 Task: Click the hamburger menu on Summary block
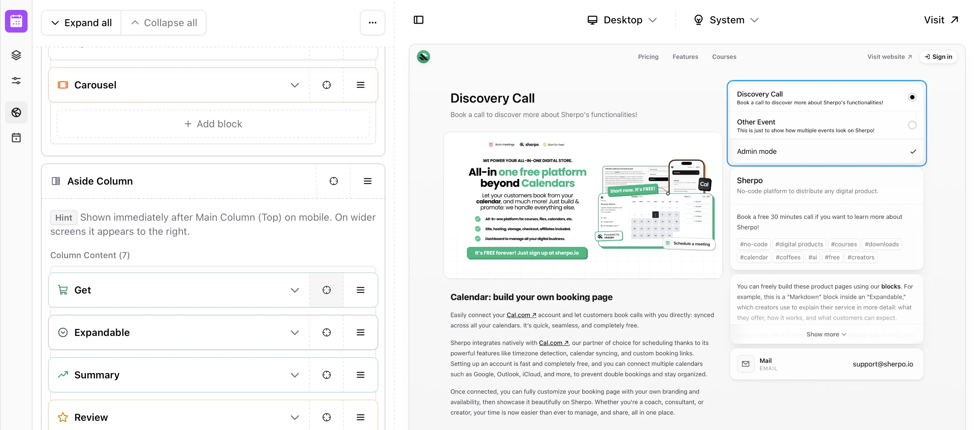[x=360, y=375]
